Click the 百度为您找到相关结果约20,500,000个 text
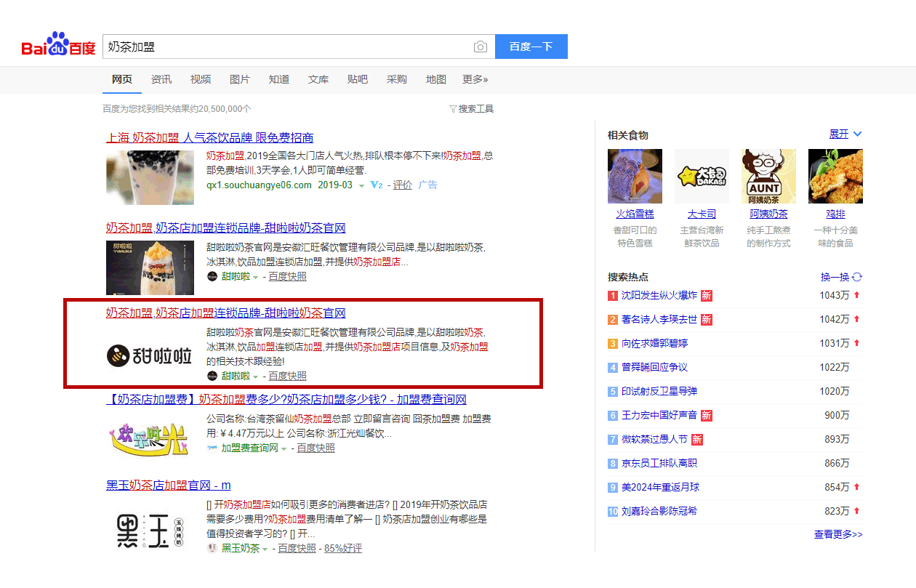The height and width of the screenshot is (588, 916). pyautogui.click(x=177, y=109)
